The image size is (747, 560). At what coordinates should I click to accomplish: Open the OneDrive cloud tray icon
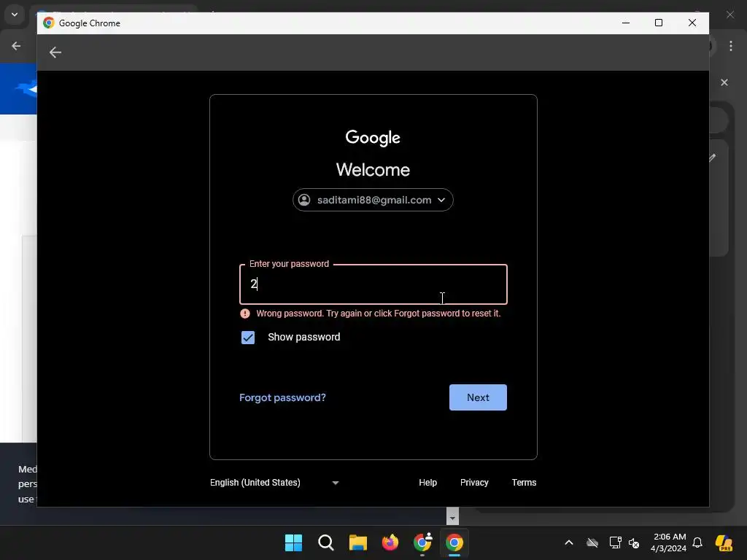[592, 542]
